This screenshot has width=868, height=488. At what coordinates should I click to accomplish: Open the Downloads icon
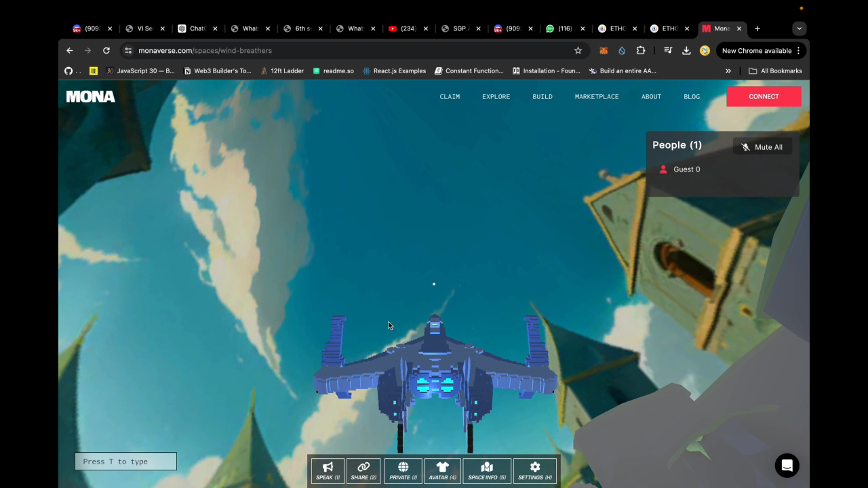tap(686, 50)
